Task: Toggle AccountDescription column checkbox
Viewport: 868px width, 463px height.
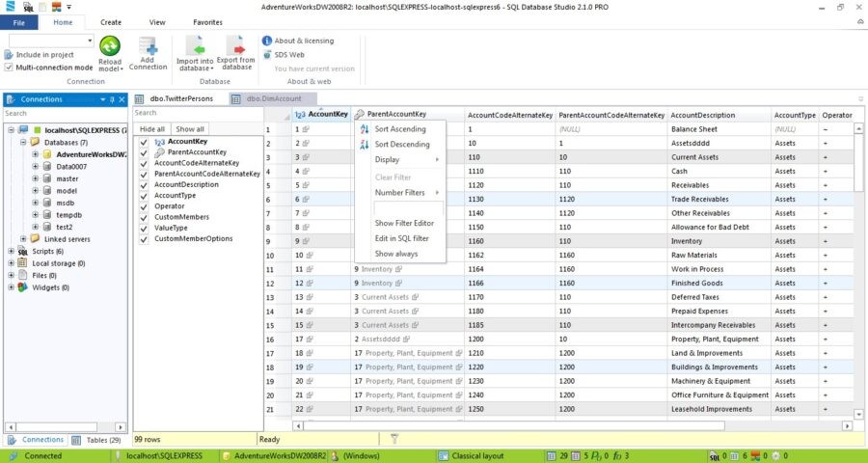Action: tap(144, 185)
